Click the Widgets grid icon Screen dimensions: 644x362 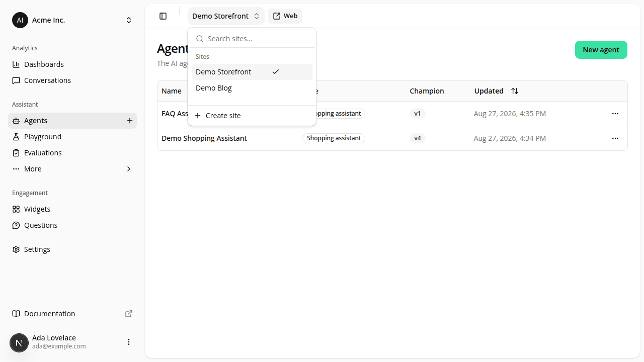[x=16, y=209]
